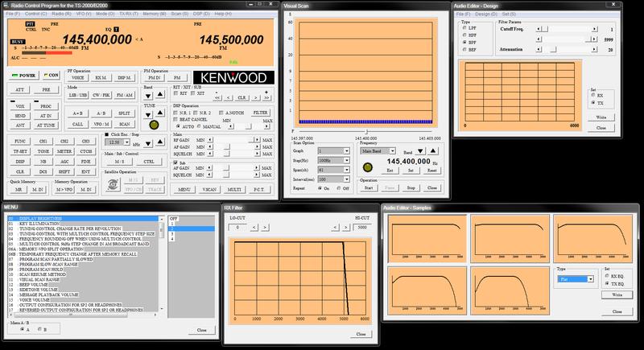Click the V.SCAN button

[x=209, y=189]
